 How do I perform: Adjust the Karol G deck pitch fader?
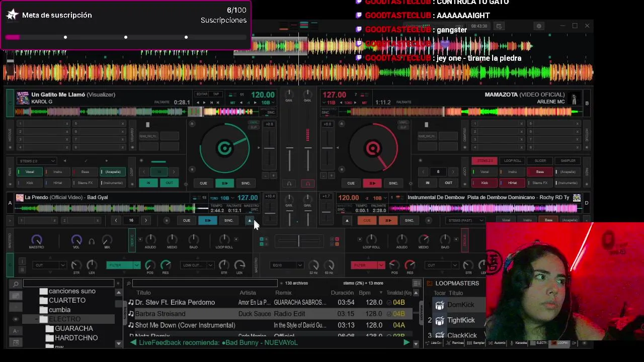(270, 147)
